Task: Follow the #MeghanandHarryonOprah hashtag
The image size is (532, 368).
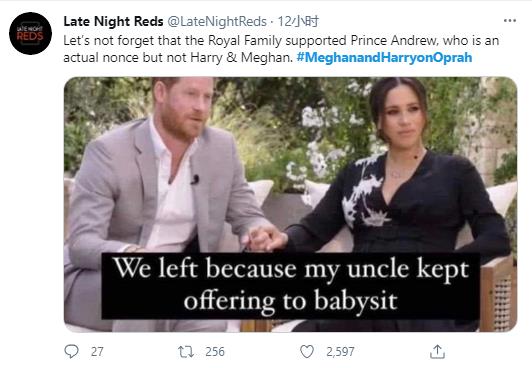Action: coord(384,57)
